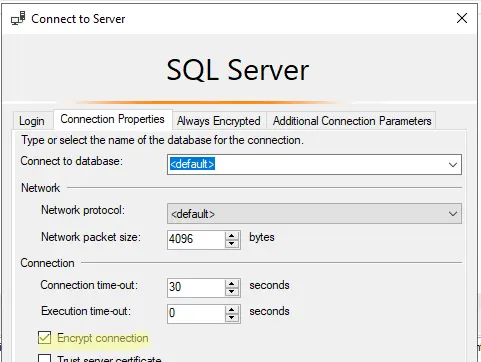
Task: Click the connection time-out value field
Action: click(196, 288)
